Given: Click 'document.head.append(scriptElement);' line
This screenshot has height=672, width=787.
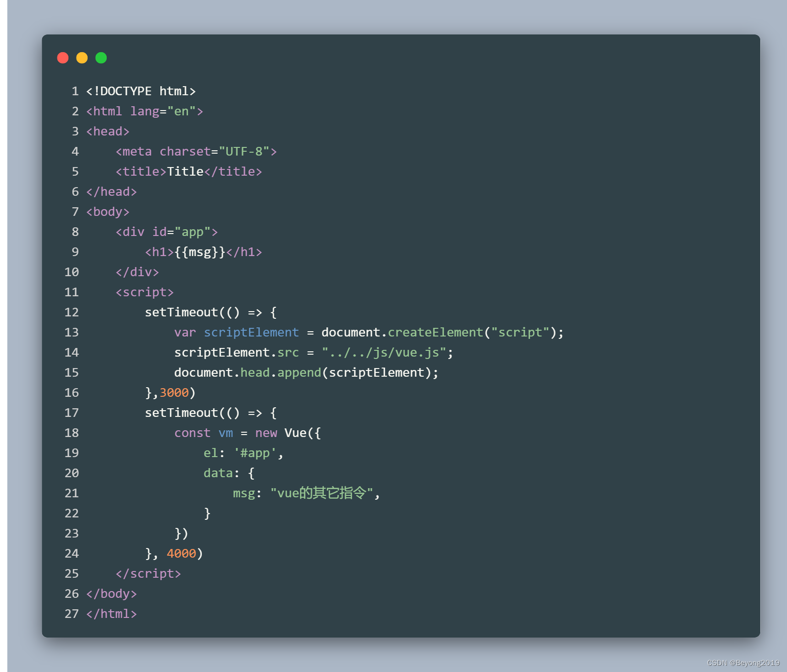Looking at the screenshot, I should tap(306, 373).
